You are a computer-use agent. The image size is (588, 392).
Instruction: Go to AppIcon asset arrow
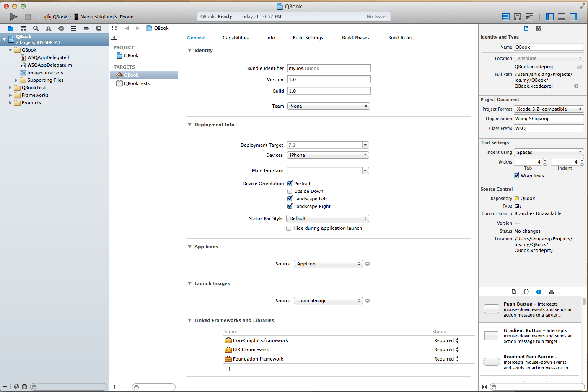pos(368,264)
